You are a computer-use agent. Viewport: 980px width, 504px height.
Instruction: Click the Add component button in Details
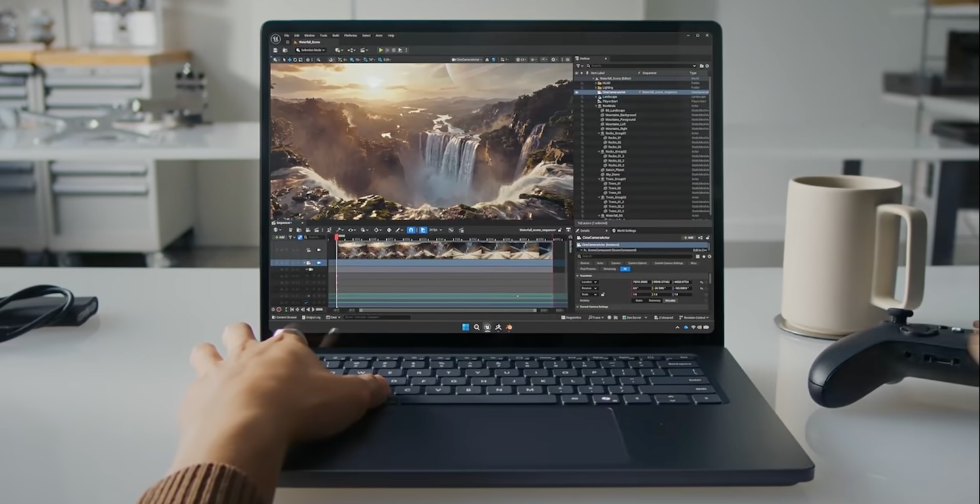(x=689, y=238)
